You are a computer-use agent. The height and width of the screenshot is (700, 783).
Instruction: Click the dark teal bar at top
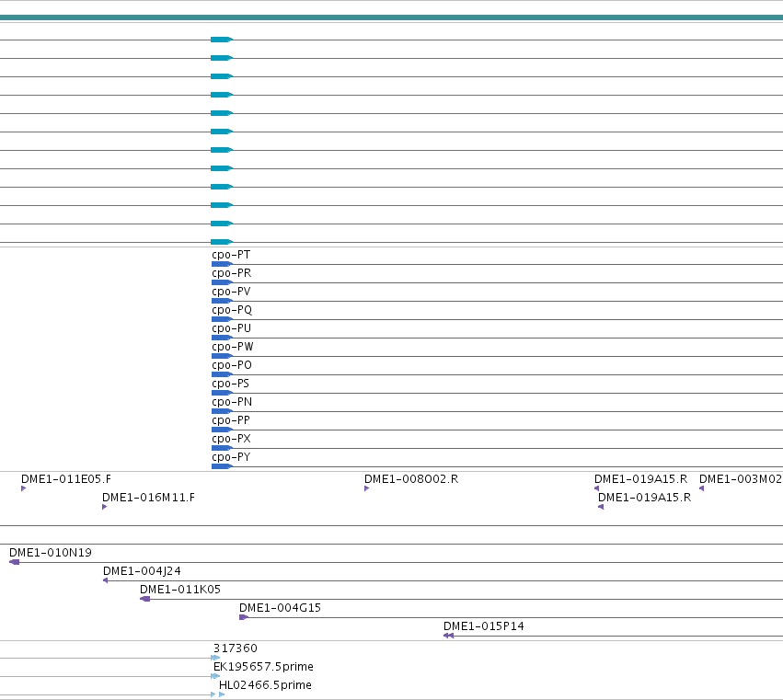392,17
